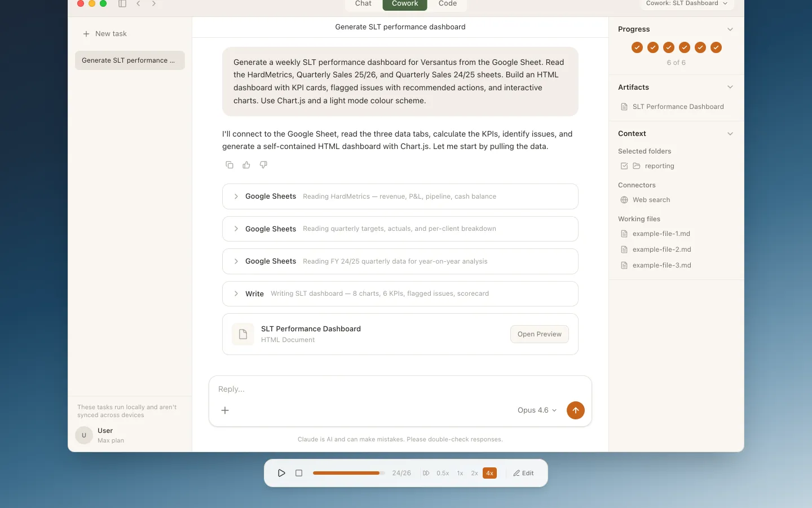Screen dimensions: 812x508
Task: Collapse the Progress section
Action: tap(730, 29)
